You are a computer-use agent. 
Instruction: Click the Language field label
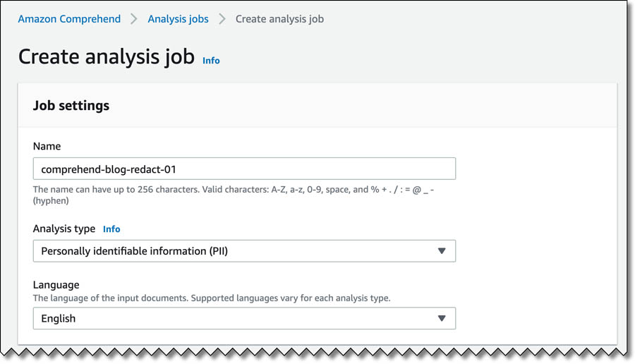pyautogui.click(x=56, y=285)
